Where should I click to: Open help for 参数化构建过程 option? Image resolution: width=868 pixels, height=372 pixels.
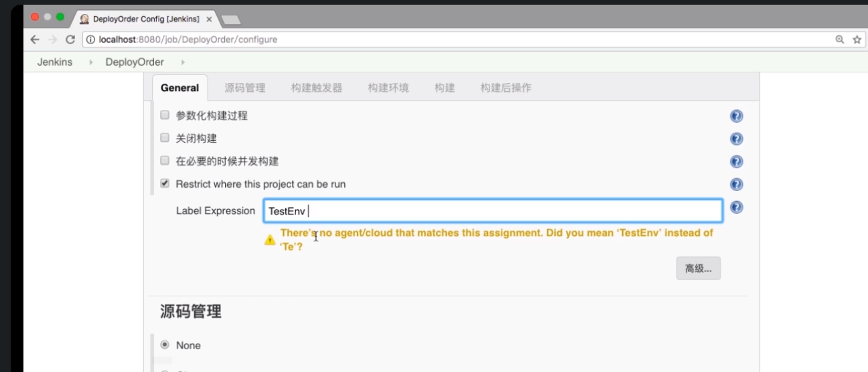pyautogui.click(x=736, y=116)
